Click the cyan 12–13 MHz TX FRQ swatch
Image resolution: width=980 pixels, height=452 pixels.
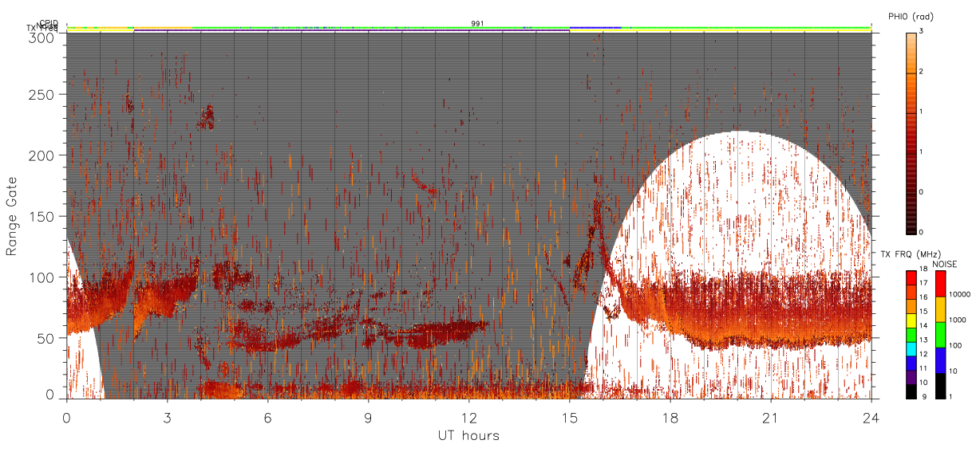pos(911,348)
